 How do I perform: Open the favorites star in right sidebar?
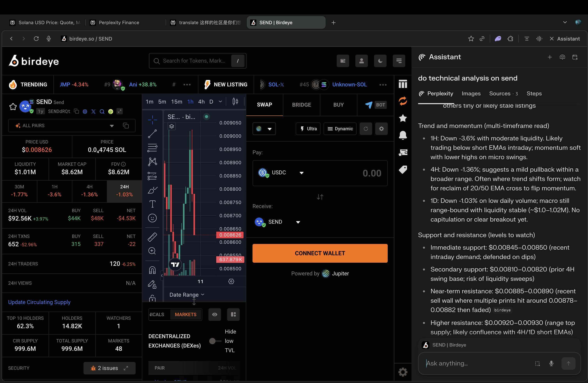click(403, 118)
